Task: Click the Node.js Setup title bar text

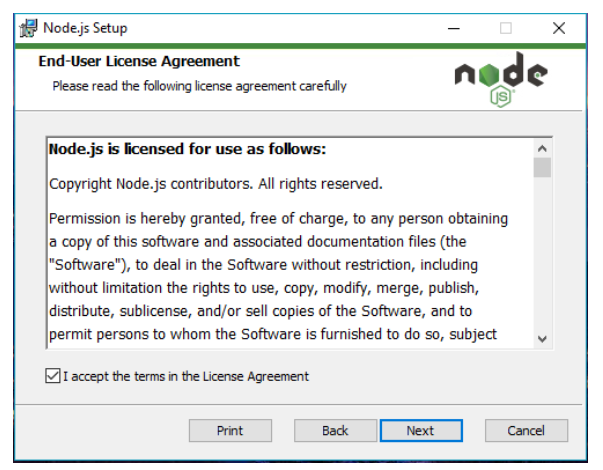Action: (85, 28)
